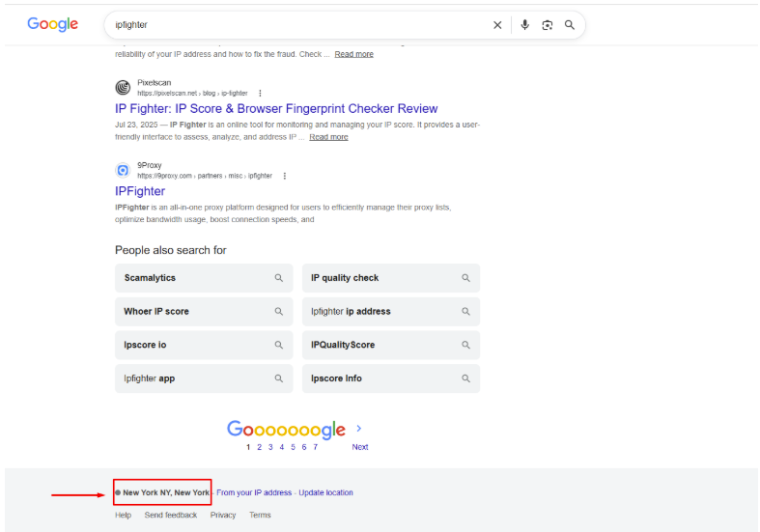Open Send feedback footer link
Viewport: 760px width, 532px height.
click(171, 515)
